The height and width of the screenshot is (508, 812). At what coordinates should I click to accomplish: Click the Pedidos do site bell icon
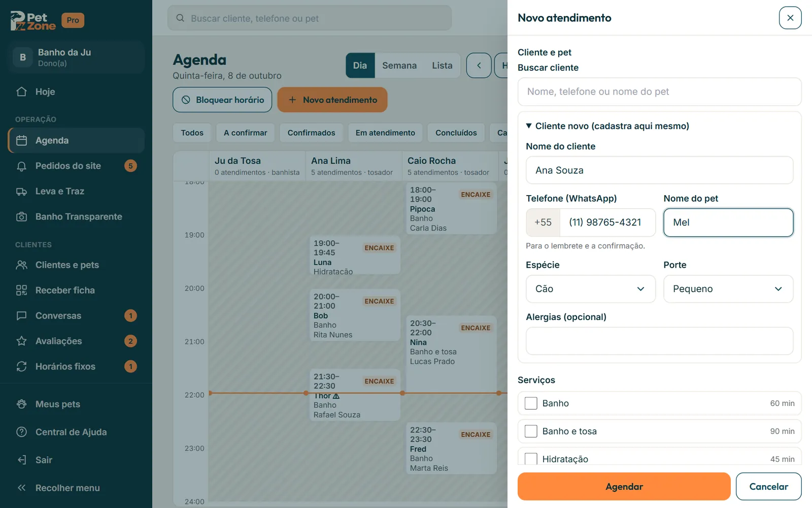pyautogui.click(x=21, y=166)
